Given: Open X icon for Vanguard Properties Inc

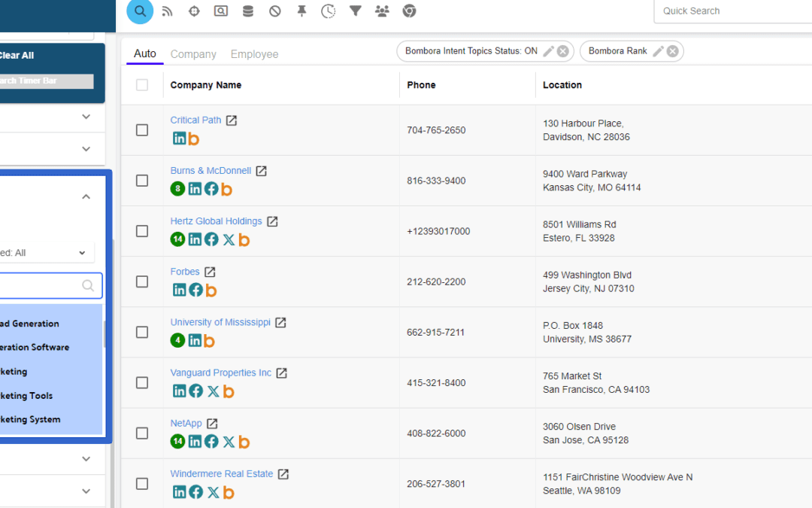Looking at the screenshot, I should 213,391.
